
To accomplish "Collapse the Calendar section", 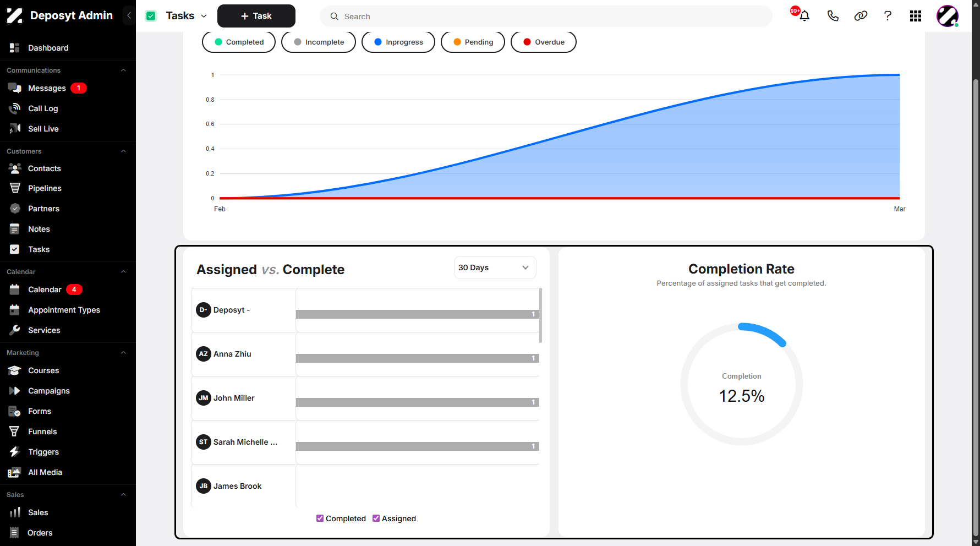I will pos(123,272).
